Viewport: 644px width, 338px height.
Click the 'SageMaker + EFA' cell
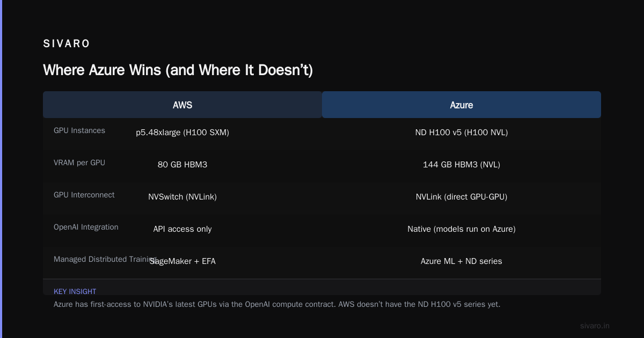point(182,261)
